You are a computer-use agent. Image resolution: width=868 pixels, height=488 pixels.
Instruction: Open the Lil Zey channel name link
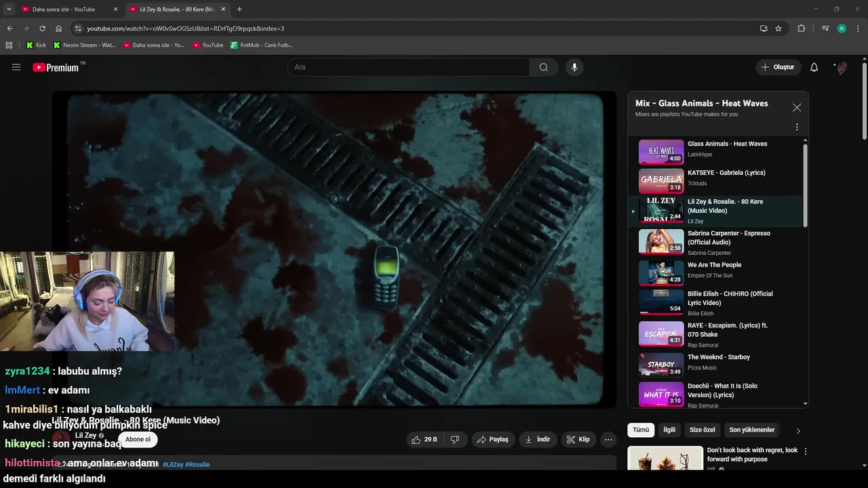pyautogui.click(x=85, y=435)
